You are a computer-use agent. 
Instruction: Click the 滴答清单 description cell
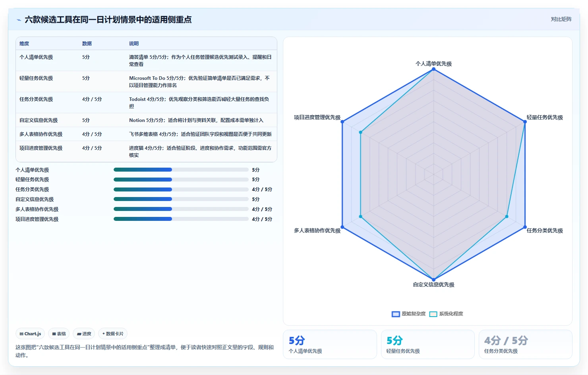pyautogui.click(x=200, y=60)
